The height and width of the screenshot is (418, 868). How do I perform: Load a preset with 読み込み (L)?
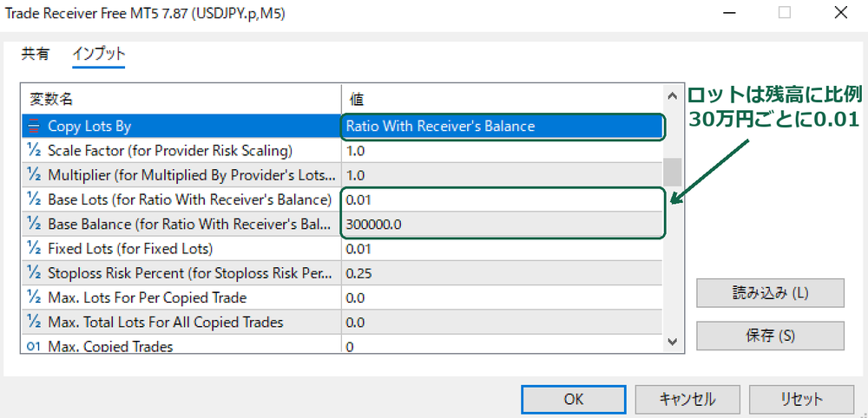coord(770,293)
